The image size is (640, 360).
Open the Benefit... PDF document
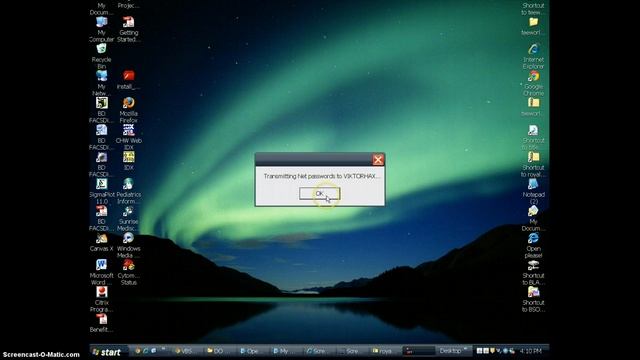(102, 322)
